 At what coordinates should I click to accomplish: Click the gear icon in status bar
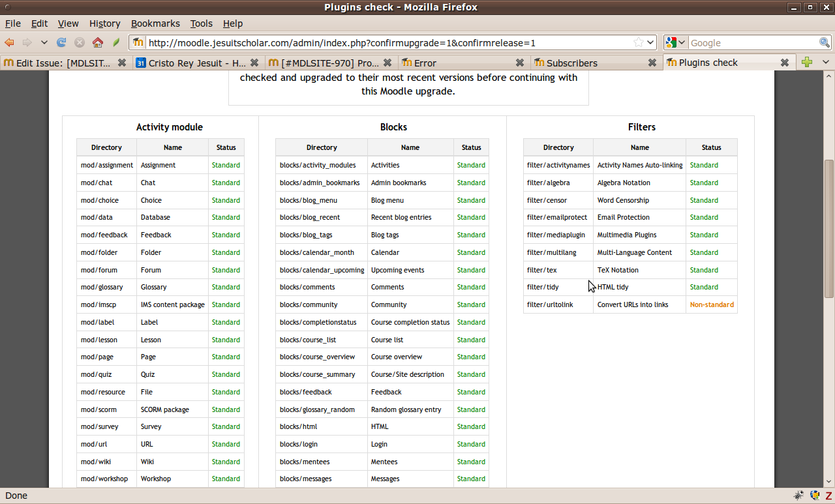799,496
